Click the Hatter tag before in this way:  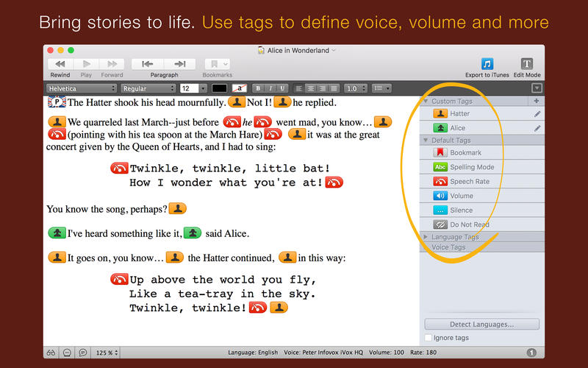[287, 257]
